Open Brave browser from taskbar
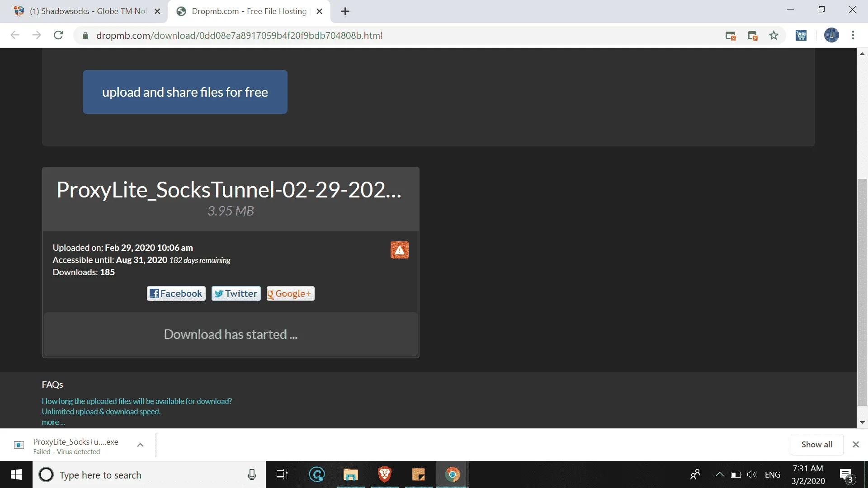The image size is (868, 488). point(385,475)
